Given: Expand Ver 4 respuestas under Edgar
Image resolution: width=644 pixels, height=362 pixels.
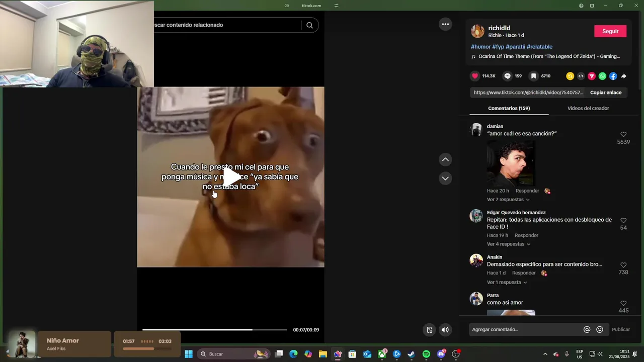Looking at the screenshot, I should [x=509, y=244].
